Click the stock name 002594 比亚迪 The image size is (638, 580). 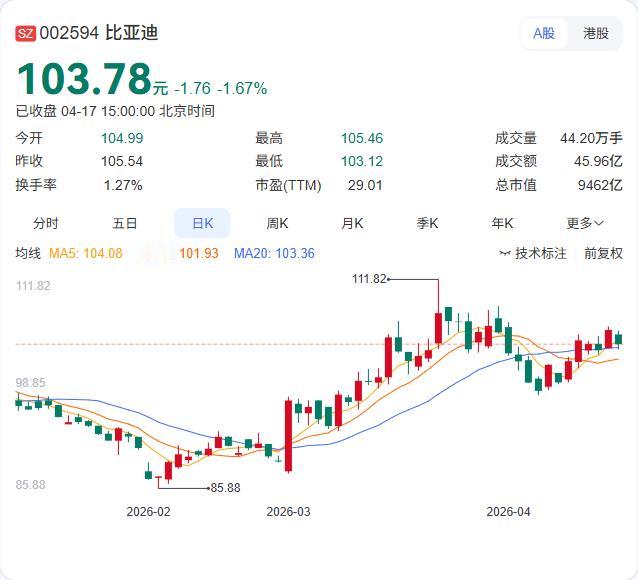coord(99,33)
